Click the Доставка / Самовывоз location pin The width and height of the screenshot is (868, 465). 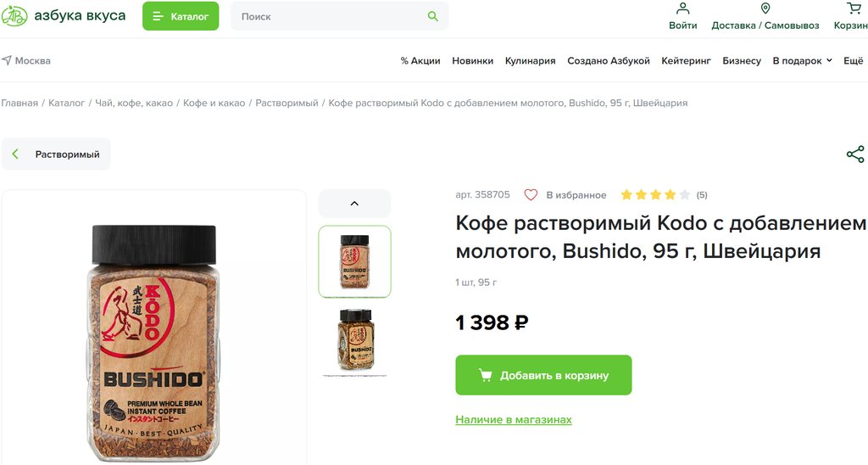tap(765, 8)
